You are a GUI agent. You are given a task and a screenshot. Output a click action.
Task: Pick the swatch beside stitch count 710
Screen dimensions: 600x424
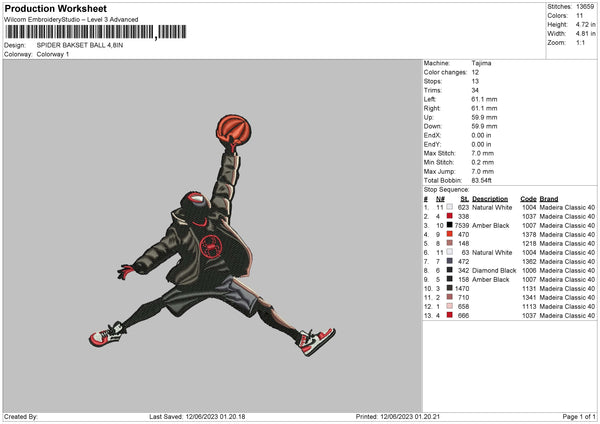click(449, 297)
